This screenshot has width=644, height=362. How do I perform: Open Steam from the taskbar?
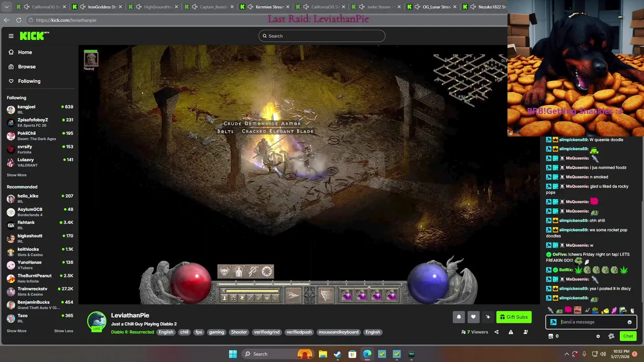point(337,354)
